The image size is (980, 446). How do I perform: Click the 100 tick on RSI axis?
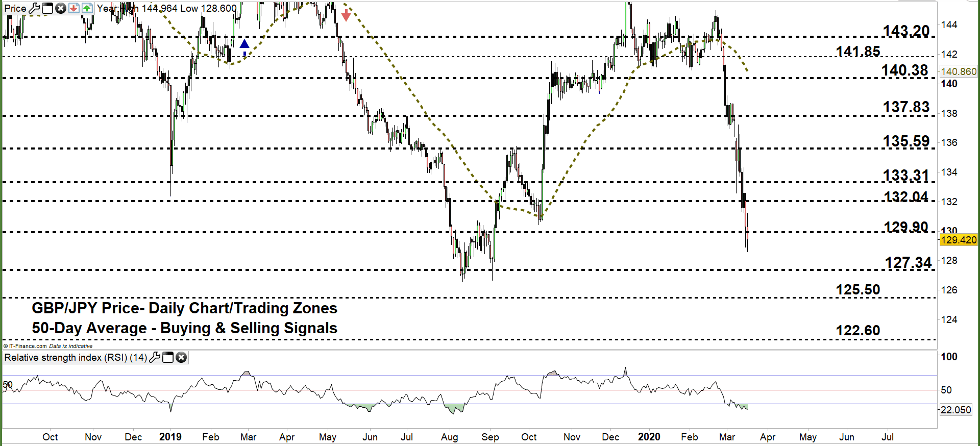pos(949,357)
